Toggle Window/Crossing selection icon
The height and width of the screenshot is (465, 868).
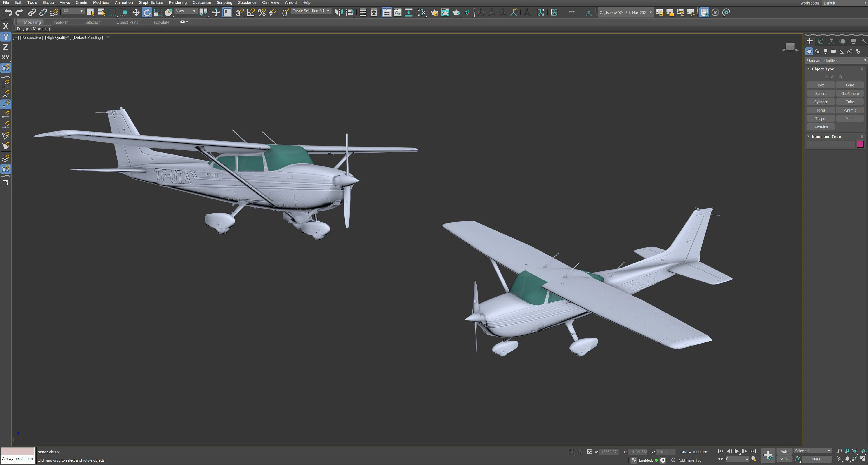tap(123, 12)
